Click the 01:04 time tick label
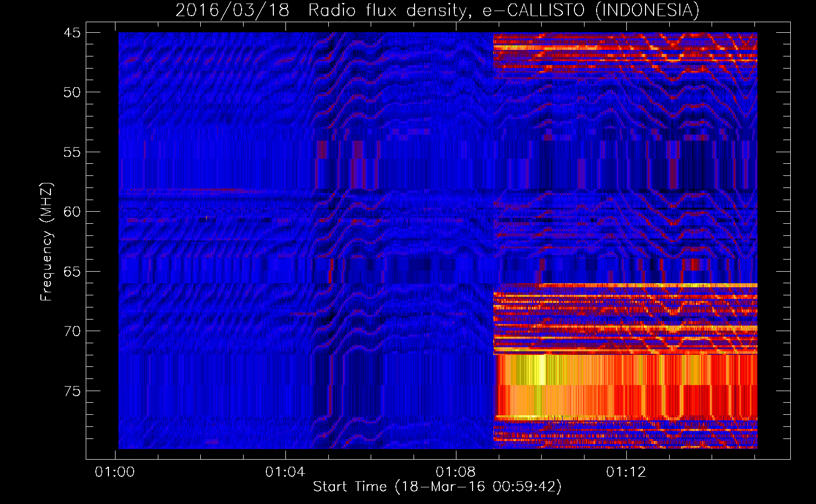This screenshot has height=504, width=816. coord(285,472)
